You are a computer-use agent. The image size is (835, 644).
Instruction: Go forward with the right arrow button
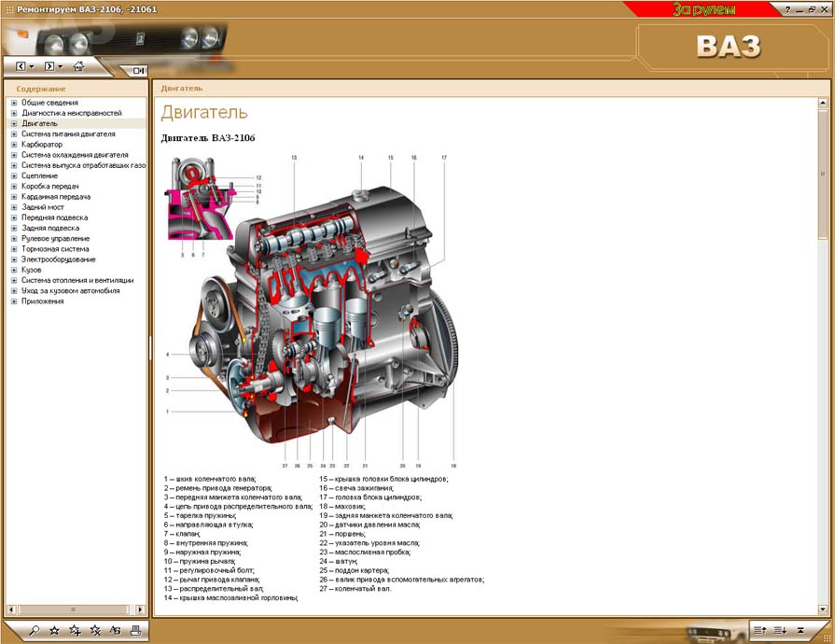click(49, 66)
